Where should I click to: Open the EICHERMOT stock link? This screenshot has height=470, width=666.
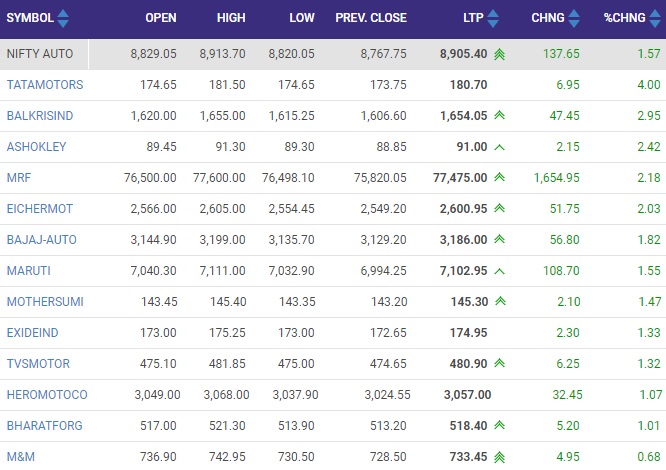[40, 208]
